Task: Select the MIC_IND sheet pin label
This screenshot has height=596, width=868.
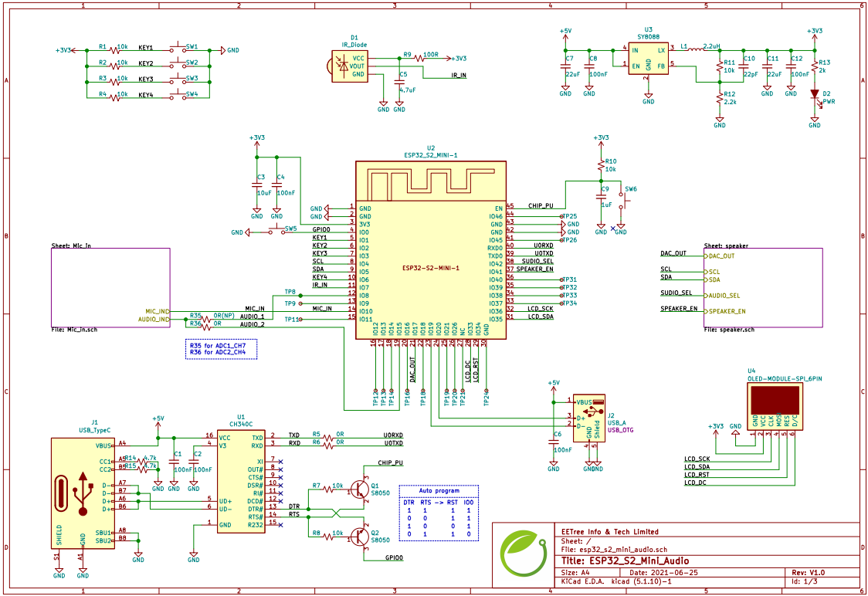Action: tap(158, 312)
